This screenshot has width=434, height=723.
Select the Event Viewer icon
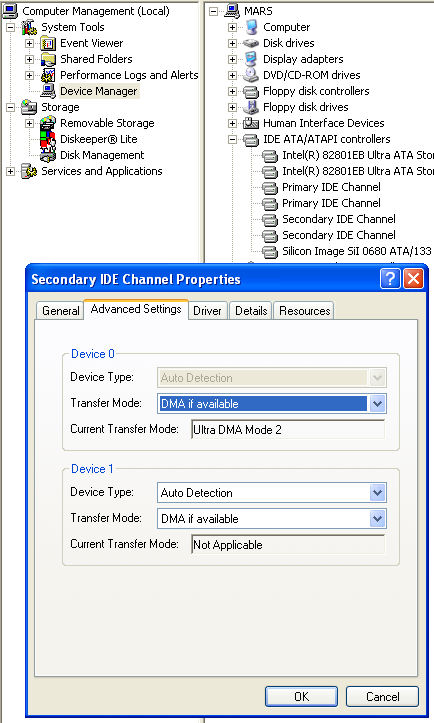tap(48, 43)
